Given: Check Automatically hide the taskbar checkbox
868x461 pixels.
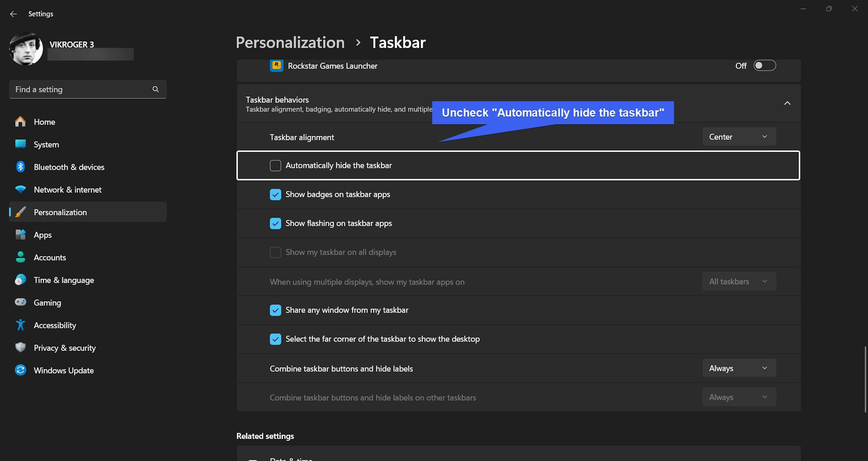Looking at the screenshot, I should click(275, 165).
